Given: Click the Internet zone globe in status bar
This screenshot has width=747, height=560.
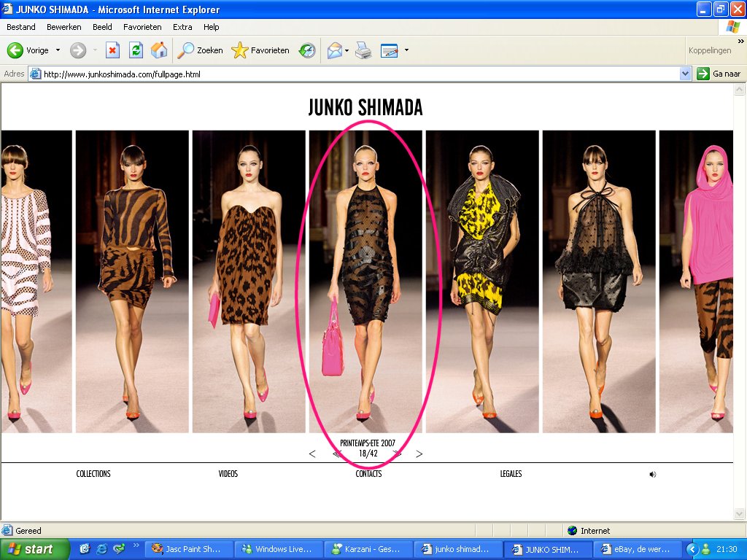Looking at the screenshot, I should [572, 531].
